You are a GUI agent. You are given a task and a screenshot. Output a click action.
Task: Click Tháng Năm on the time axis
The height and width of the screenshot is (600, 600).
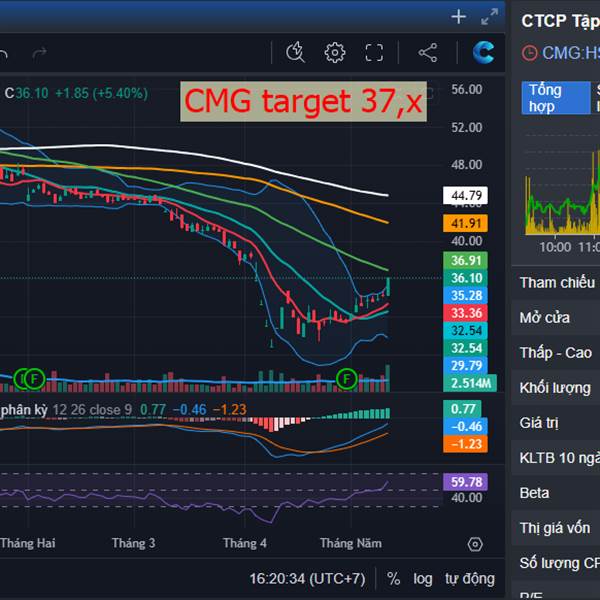[351, 543]
